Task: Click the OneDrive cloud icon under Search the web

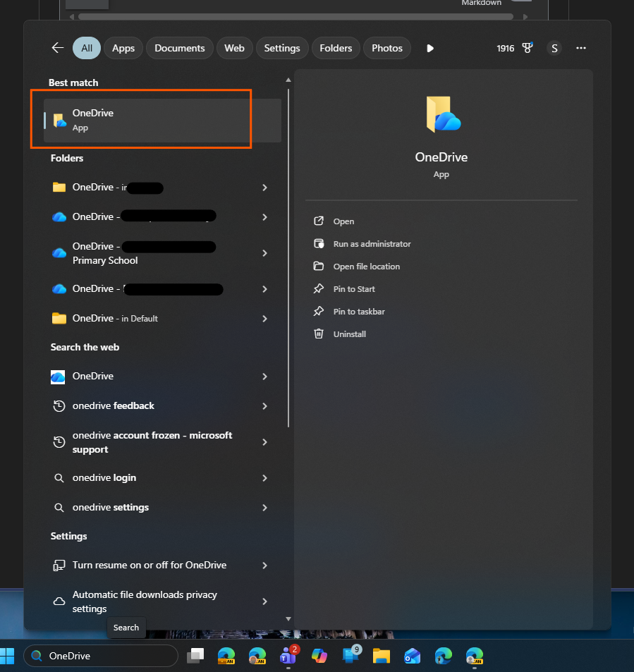Action: point(58,377)
